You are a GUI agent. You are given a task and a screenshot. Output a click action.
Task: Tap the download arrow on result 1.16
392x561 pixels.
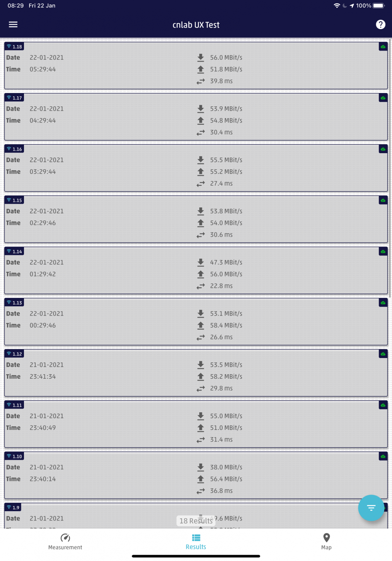(200, 160)
